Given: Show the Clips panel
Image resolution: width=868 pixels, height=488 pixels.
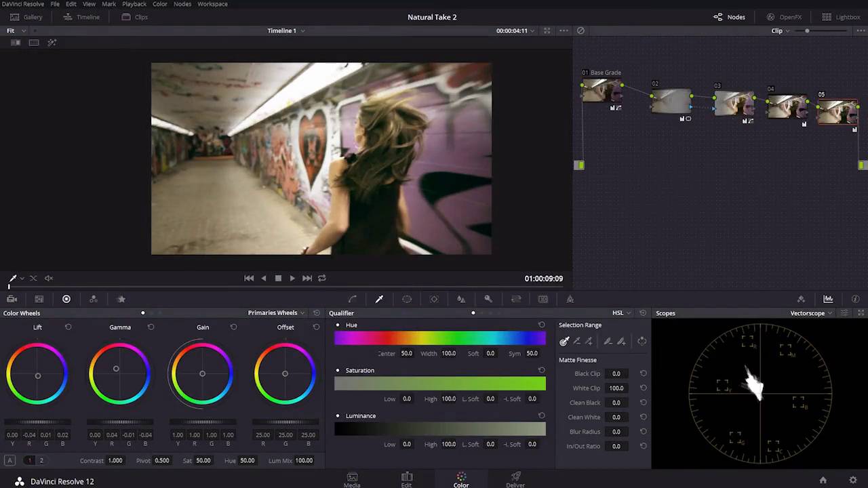Looking at the screenshot, I should 134,17.
